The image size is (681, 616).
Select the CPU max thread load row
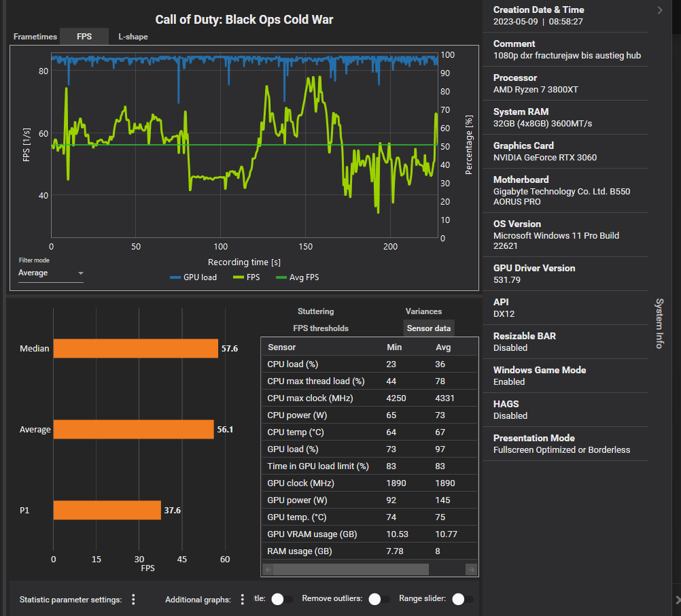point(370,381)
